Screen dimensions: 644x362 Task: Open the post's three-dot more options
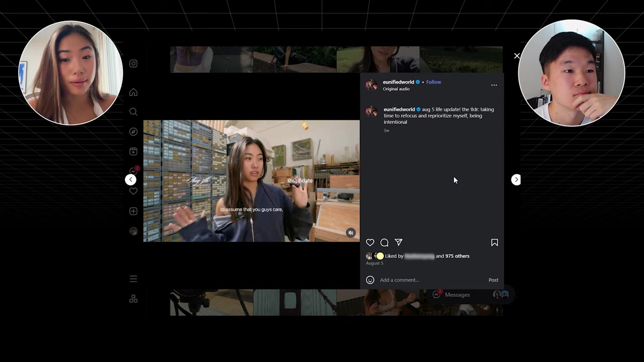pos(494,85)
